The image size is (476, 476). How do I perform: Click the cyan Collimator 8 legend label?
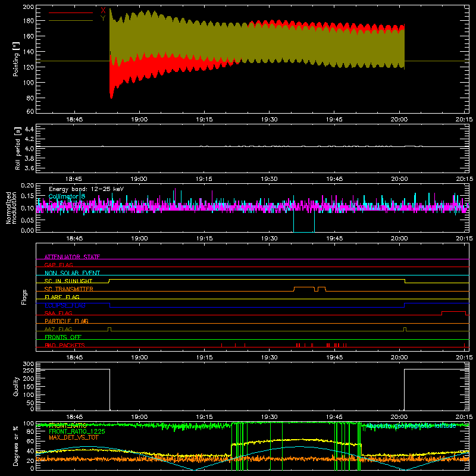pos(67,196)
